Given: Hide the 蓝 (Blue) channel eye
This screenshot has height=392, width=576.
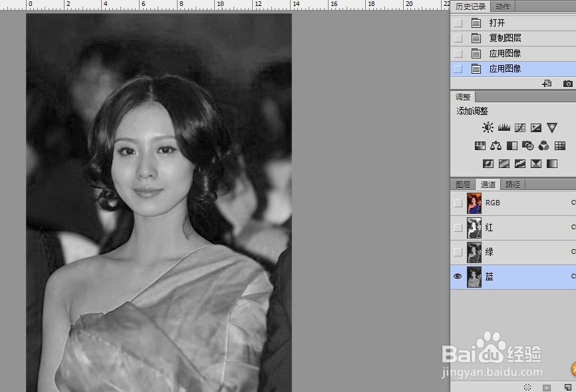Looking at the screenshot, I should [458, 276].
